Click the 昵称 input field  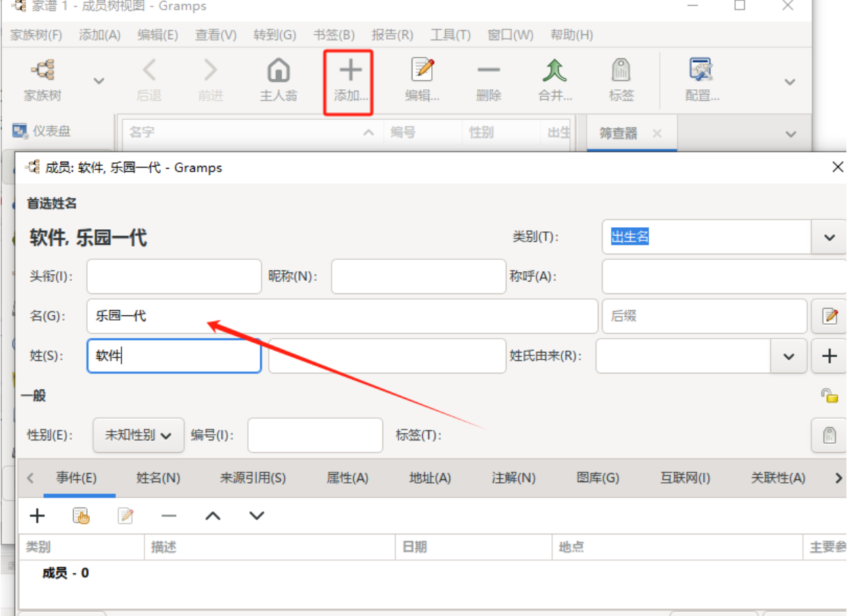click(419, 276)
